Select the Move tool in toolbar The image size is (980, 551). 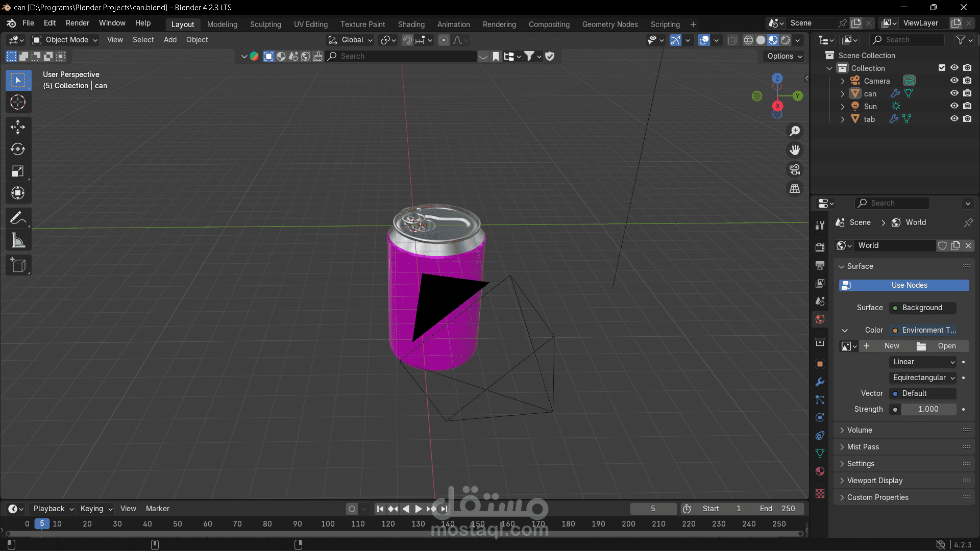18,127
